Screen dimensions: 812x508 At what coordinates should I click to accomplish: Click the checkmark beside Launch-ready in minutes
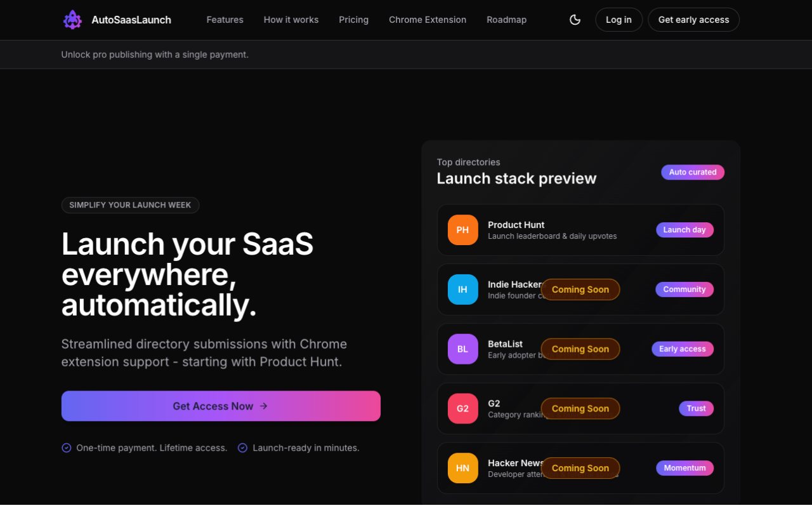[242, 448]
